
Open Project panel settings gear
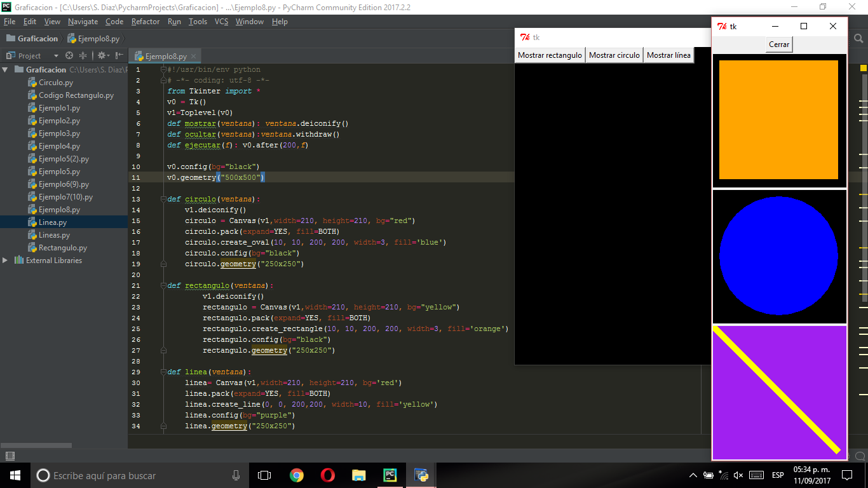pos(100,56)
